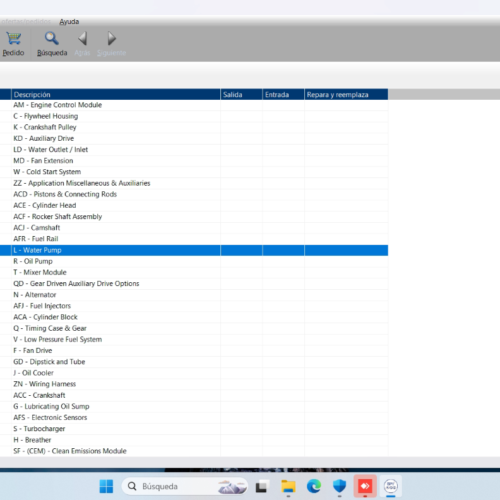Select KD - Auxiliary Drive row
Image resolution: width=500 pixels, height=500 pixels.
[x=194, y=138]
